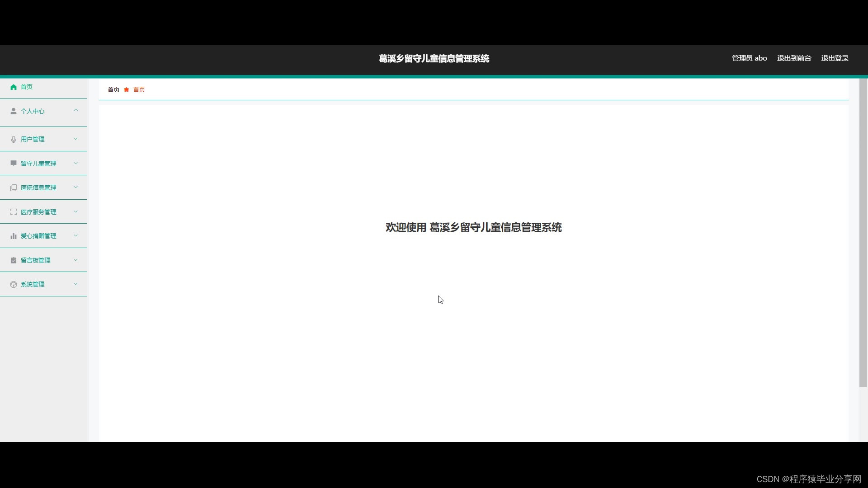Click the microphone icon beside 用户管理
Image resolution: width=868 pixels, height=488 pixels.
[x=14, y=140]
